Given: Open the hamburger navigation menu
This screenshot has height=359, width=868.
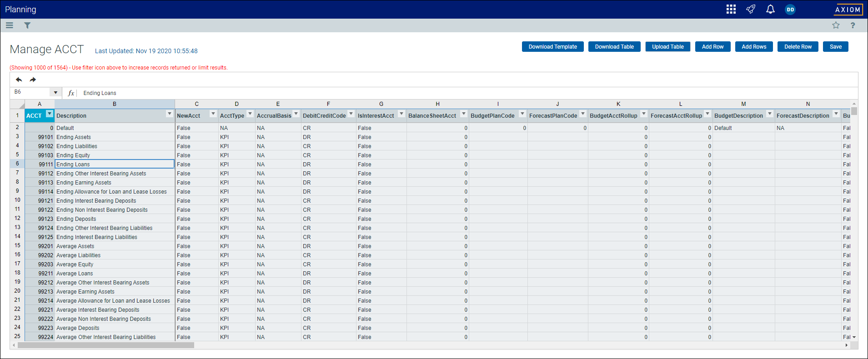Looking at the screenshot, I should [x=10, y=25].
